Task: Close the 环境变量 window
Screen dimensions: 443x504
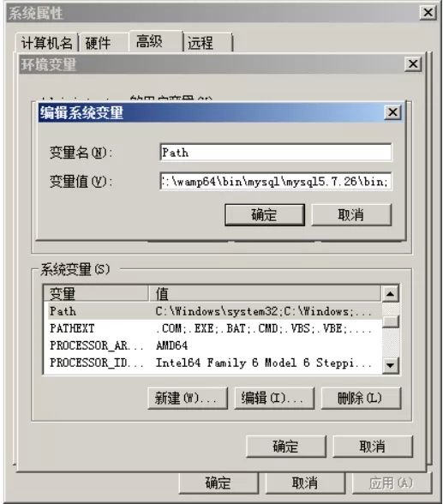Action: point(413,64)
